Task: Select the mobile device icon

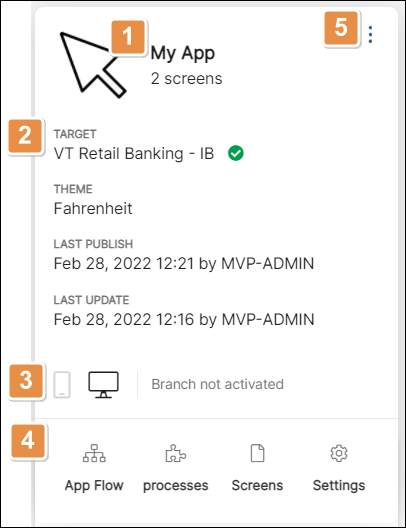Action: pyautogui.click(x=62, y=385)
